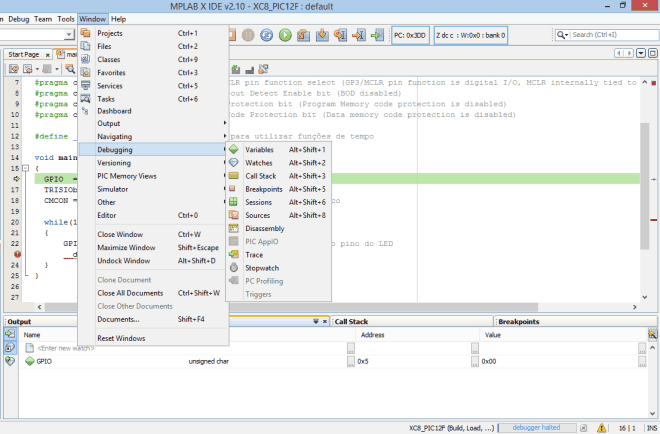Viewport: 660px width, 434px height.
Task: Open Stopwatch from the Debugging submenu
Action: pyautogui.click(x=279, y=268)
